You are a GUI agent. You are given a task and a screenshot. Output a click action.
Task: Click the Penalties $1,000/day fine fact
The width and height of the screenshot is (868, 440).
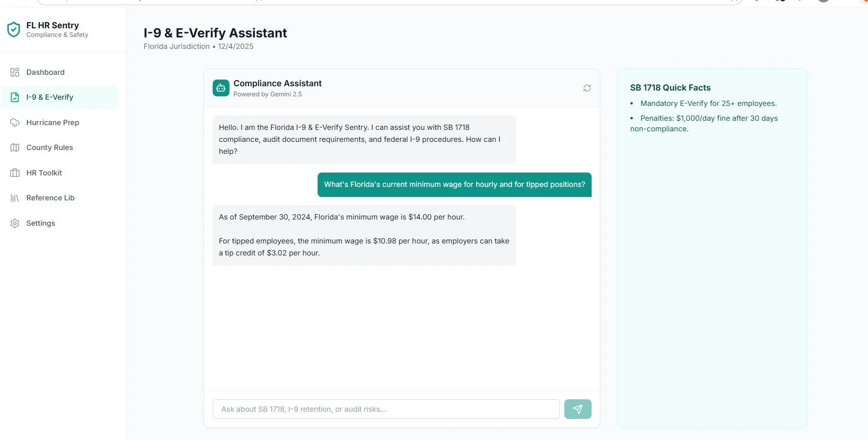[x=704, y=124]
